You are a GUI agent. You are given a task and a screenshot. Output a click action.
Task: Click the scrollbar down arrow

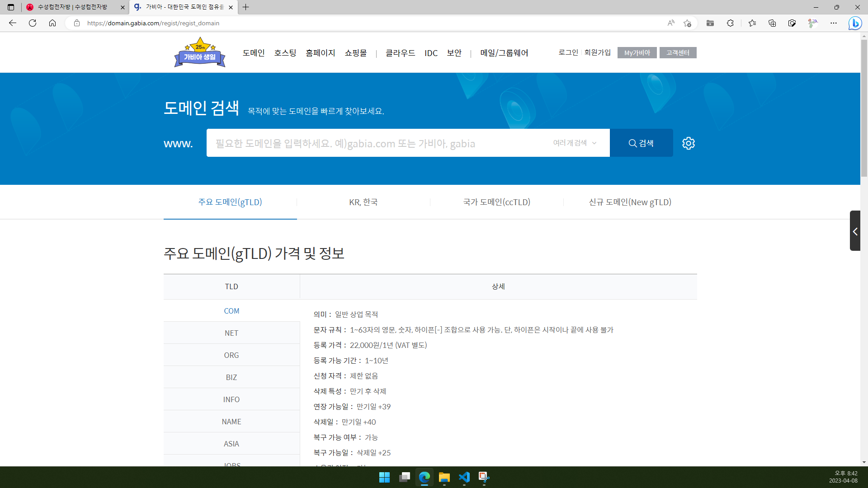click(864, 462)
